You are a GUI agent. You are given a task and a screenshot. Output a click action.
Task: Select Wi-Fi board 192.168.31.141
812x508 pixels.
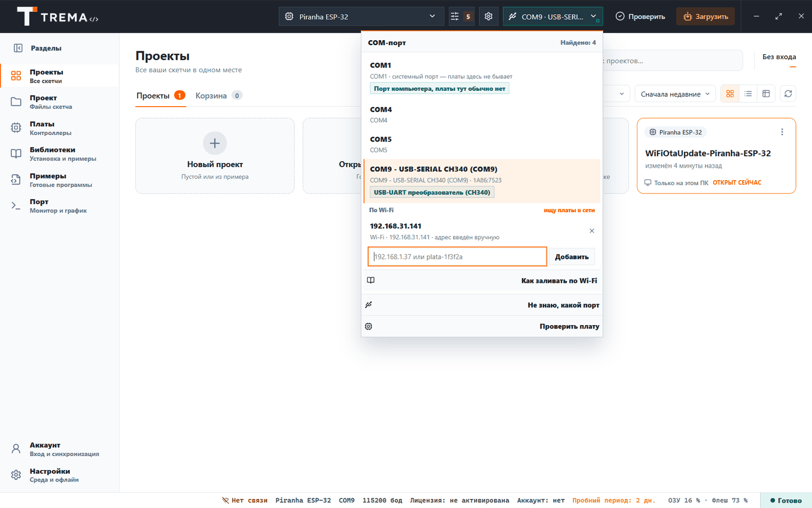click(474, 231)
